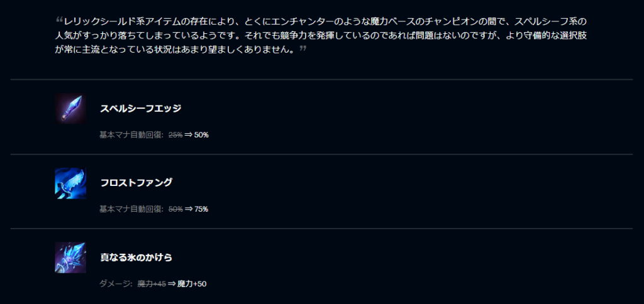The width and height of the screenshot is (644, 304).
Task: Click the レリックシールド quote paragraph
Action: 321,36
